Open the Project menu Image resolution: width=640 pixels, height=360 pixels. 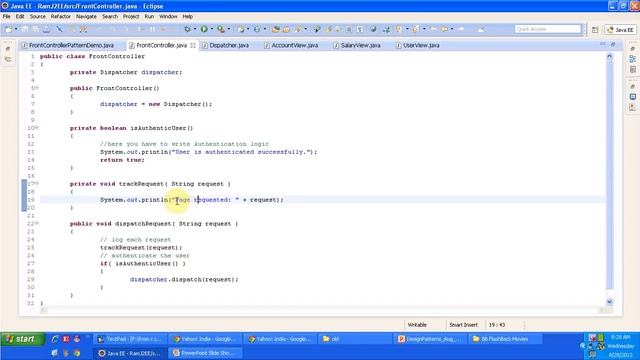click(131, 17)
